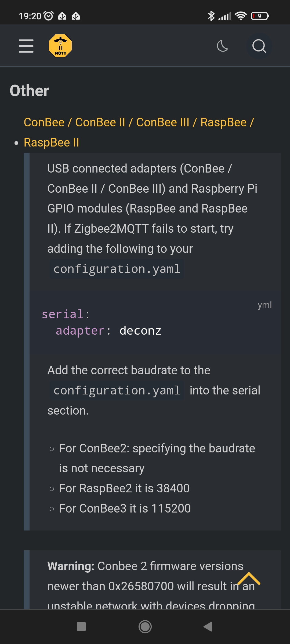This screenshot has height=644, width=290.
Task: Tap the Wi-Fi icon in the status bar
Action: click(x=241, y=16)
